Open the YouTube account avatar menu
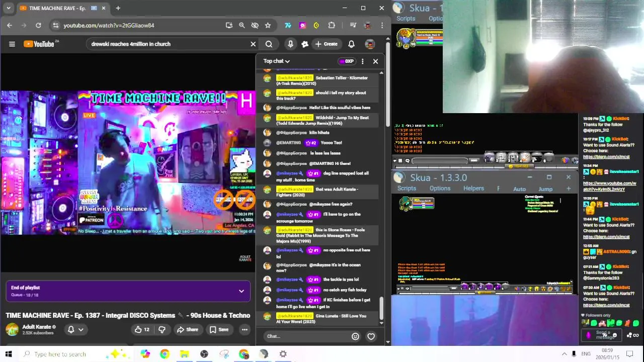The height and width of the screenshot is (362, 644). [370, 44]
